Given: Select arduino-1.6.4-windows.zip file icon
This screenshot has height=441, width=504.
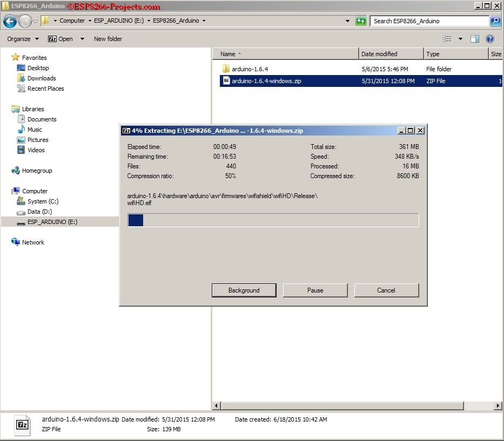Looking at the screenshot, I should point(226,80).
